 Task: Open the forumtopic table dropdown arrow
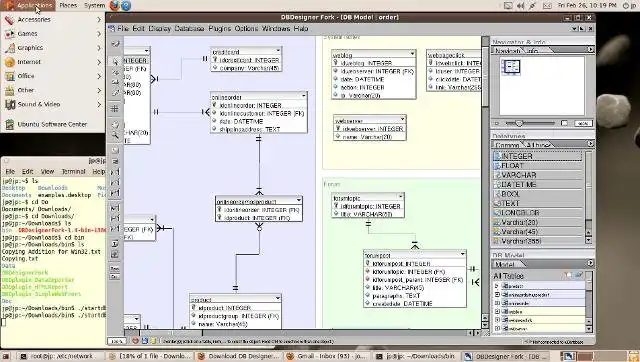[x=400, y=196]
